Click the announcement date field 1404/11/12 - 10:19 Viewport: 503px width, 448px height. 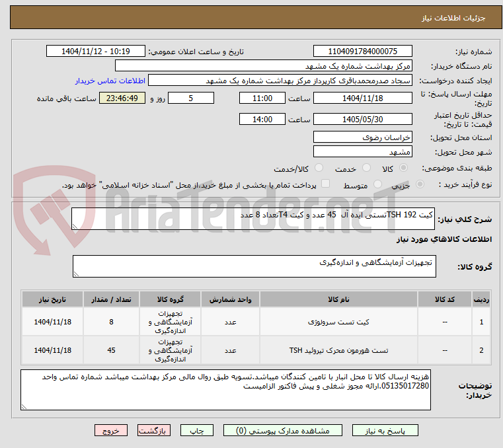coord(96,51)
